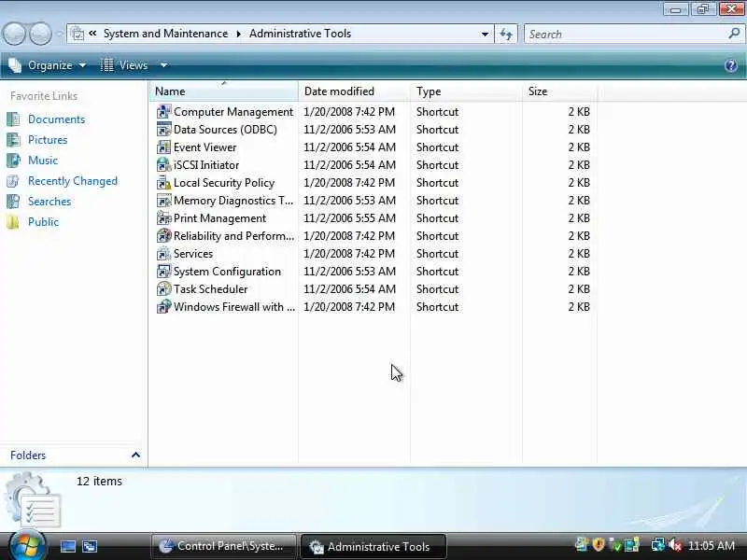Viewport: 747px width, 560px height.
Task: Sort by the Name column header
Action: (x=223, y=91)
